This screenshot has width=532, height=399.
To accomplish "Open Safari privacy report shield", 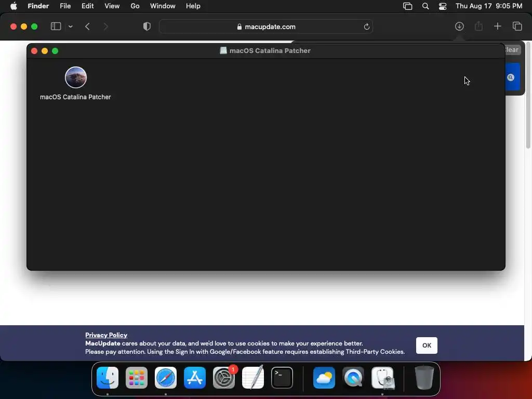I will coord(147,26).
